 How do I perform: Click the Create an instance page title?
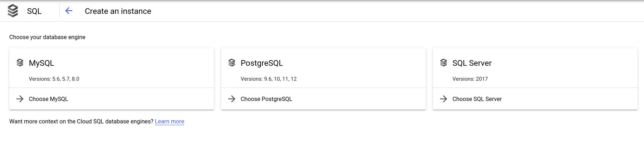click(x=118, y=11)
